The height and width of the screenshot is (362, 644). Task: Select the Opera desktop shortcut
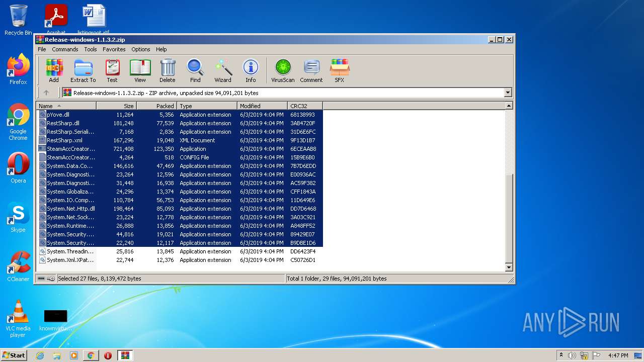[x=18, y=168]
